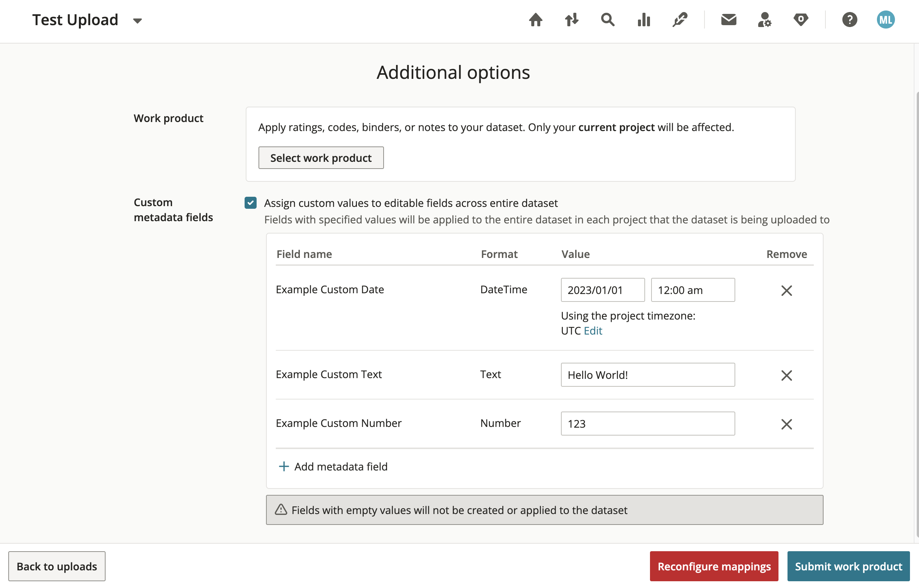Uncheck Assign custom values to editable fields
Viewport: 919px width, 588px height.
(x=251, y=203)
